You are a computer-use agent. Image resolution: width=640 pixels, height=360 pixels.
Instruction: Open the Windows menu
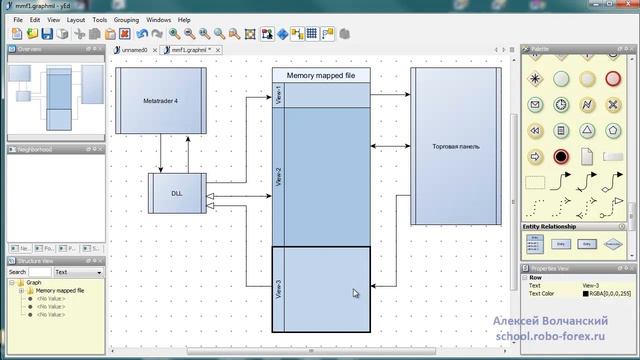[x=158, y=20]
